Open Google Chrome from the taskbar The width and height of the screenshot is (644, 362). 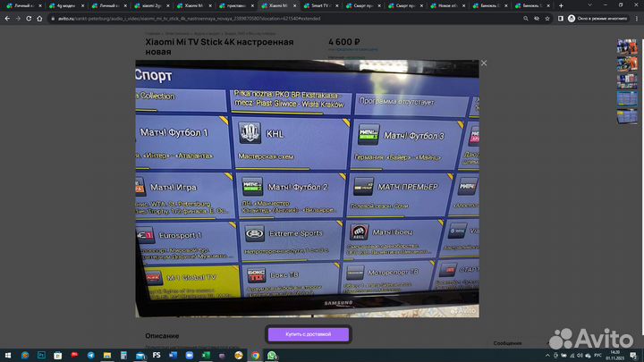click(x=255, y=355)
